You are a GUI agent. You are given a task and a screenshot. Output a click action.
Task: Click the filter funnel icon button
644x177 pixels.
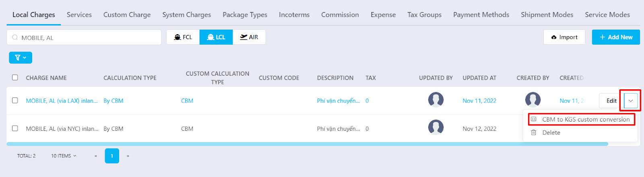click(x=21, y=58)
